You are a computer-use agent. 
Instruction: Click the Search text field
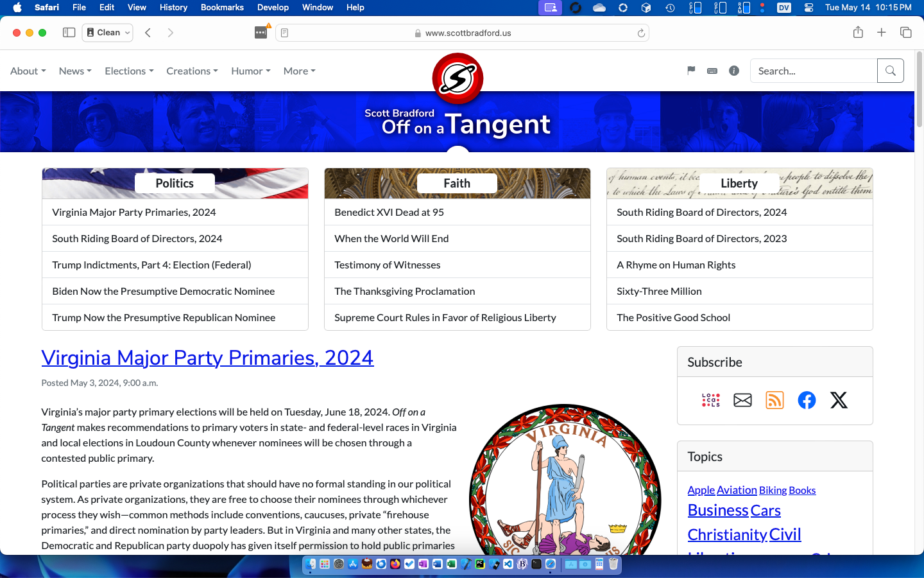point(813,71)
